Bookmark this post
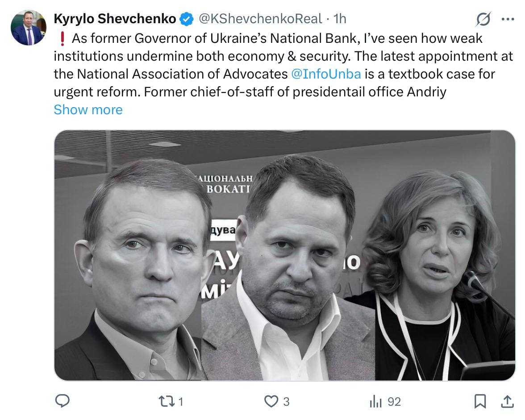 [480, 402]
